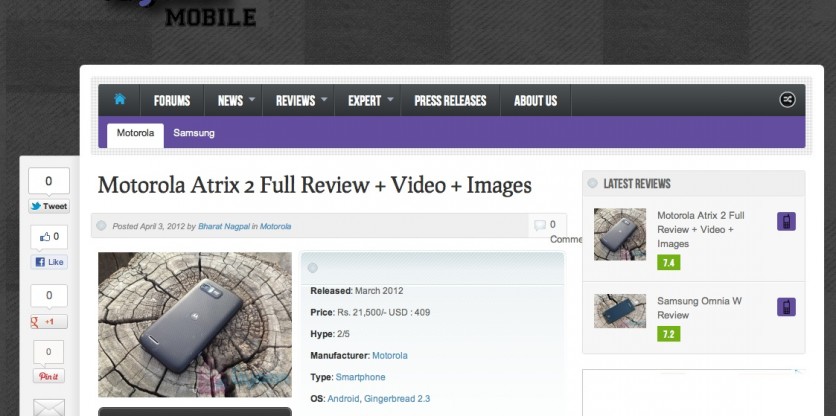Open the Press Releases page

(x=451, y=101)
